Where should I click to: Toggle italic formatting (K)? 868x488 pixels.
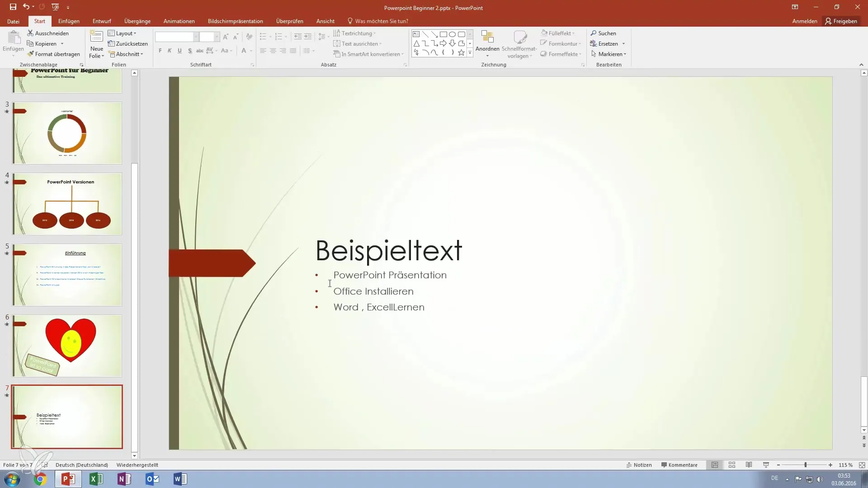170,51
